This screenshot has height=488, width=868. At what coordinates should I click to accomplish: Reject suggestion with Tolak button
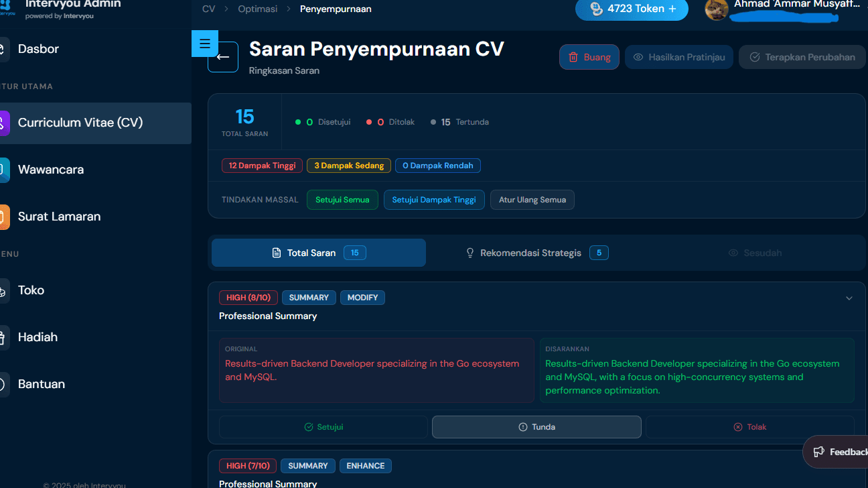click(750, 427)
